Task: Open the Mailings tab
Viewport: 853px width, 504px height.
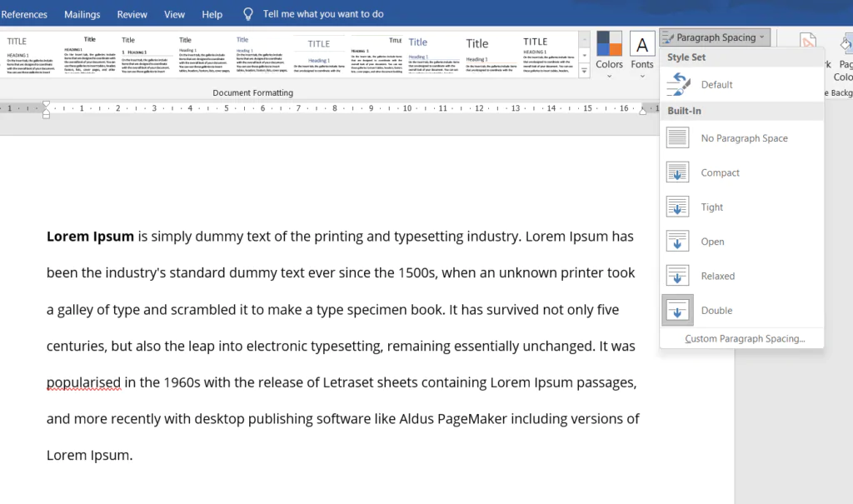Action: click(x=82, y=15)
